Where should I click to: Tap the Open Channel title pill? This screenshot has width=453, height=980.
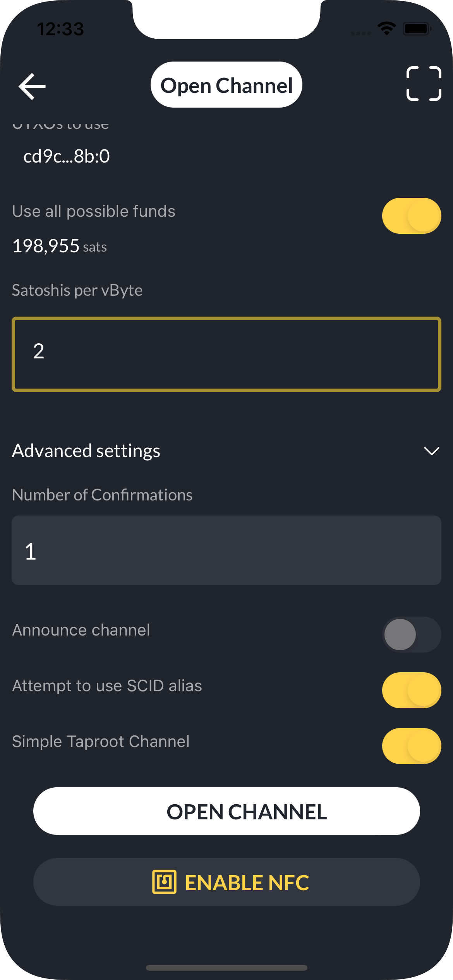pos(226,85)
